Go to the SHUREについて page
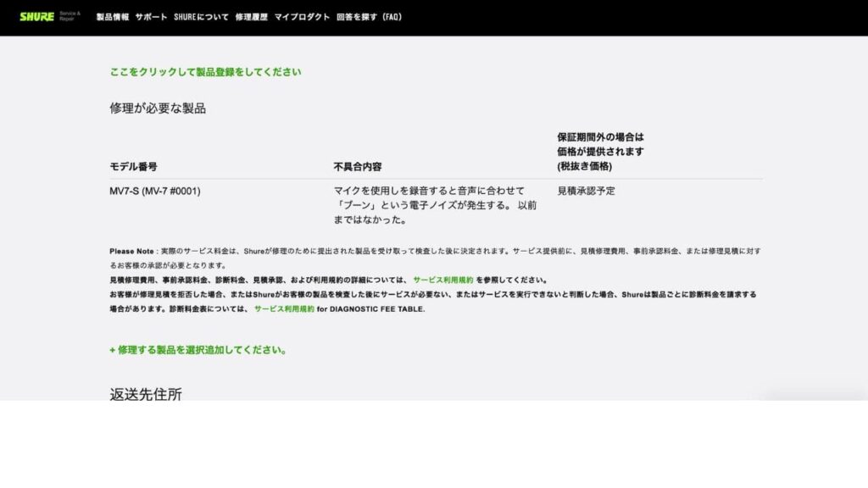868x488 pixels. tap(201, 17)
